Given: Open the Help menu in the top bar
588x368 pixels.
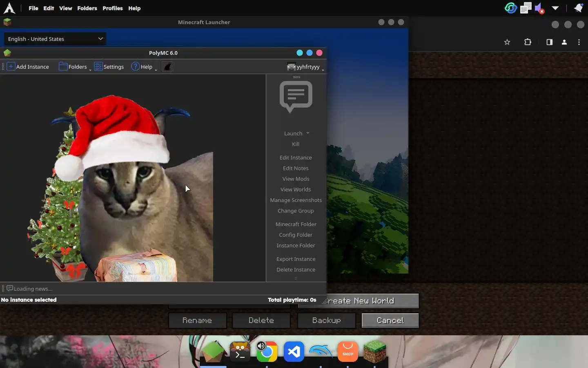Looking at the screenshot, I should tap(134, 8).
